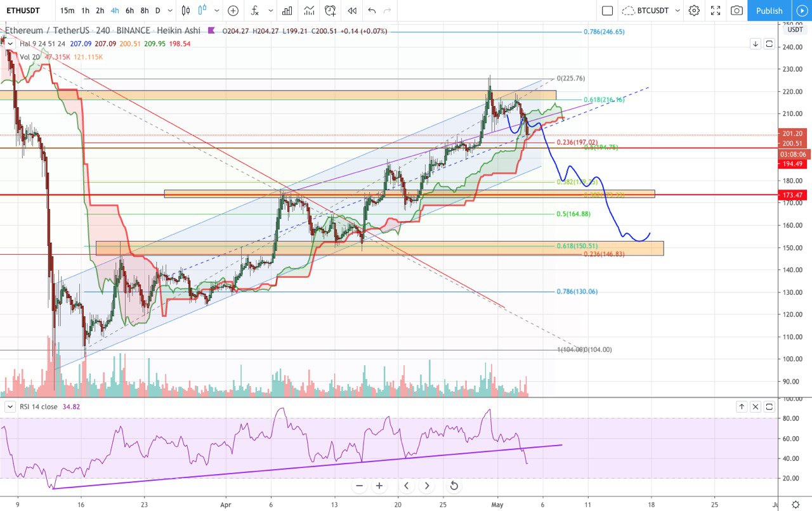812x511 pixels.
Task: Open Compare or Add Symbol tool
Action: click(x=233, y=10)
